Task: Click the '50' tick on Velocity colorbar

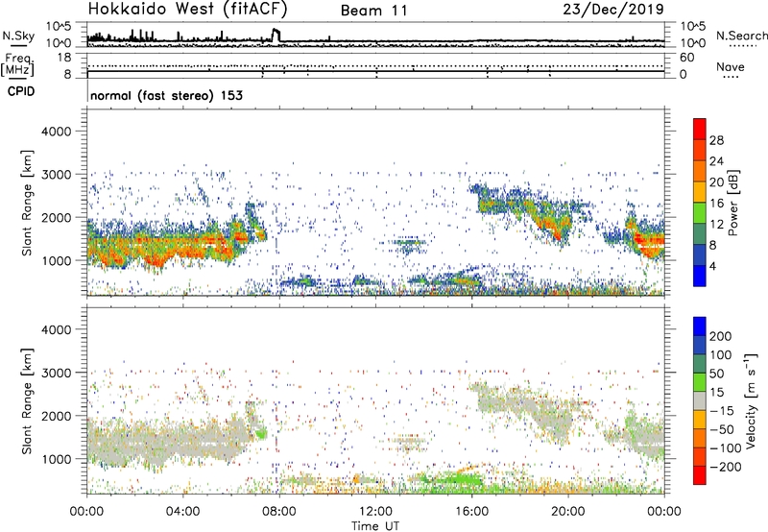Action: click(x=716, y=374)
